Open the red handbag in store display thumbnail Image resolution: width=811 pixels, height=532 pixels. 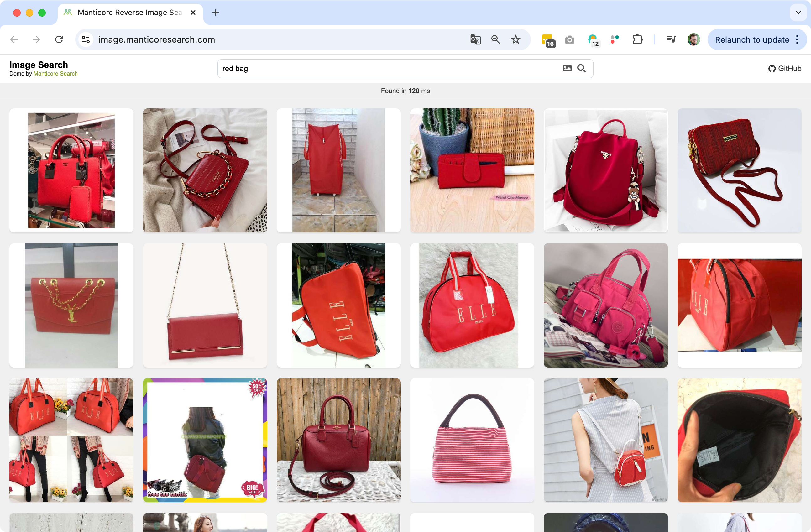[71, 170]
